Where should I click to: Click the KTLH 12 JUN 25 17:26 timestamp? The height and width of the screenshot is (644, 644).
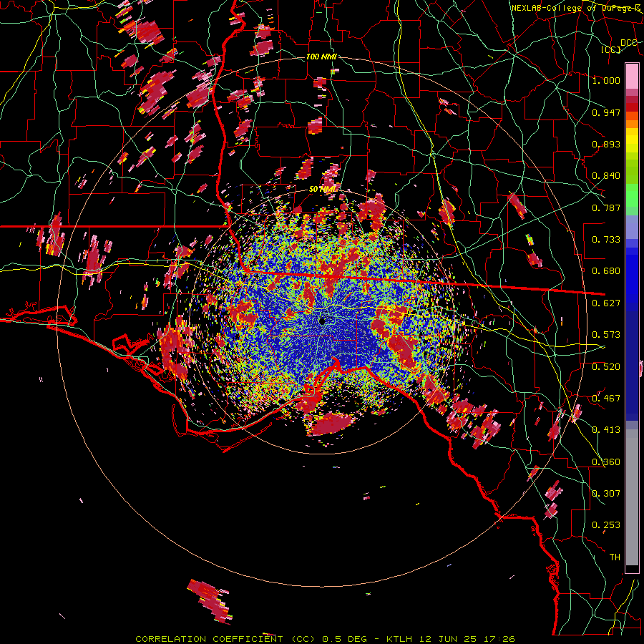click(451, 639)
